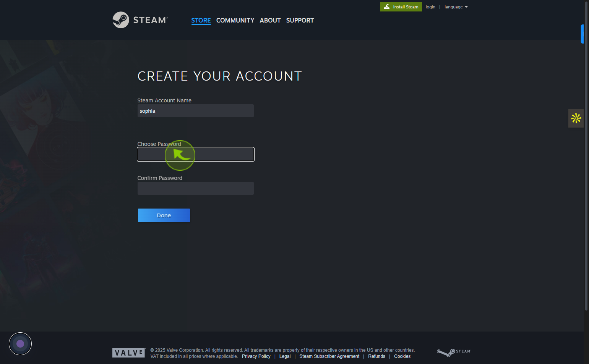
Task: Focus the Steam Account Name field
Action: 196,111
